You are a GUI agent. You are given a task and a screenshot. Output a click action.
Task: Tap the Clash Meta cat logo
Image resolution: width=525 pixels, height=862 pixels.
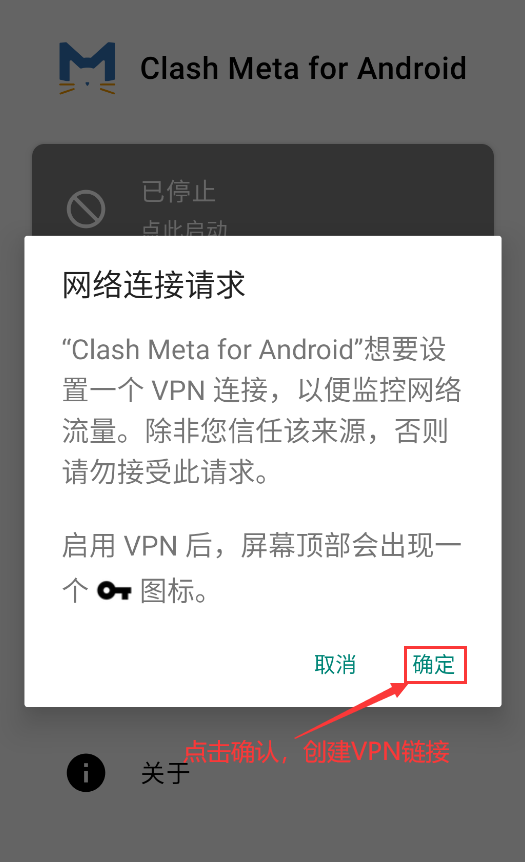[x=87, y=68]
